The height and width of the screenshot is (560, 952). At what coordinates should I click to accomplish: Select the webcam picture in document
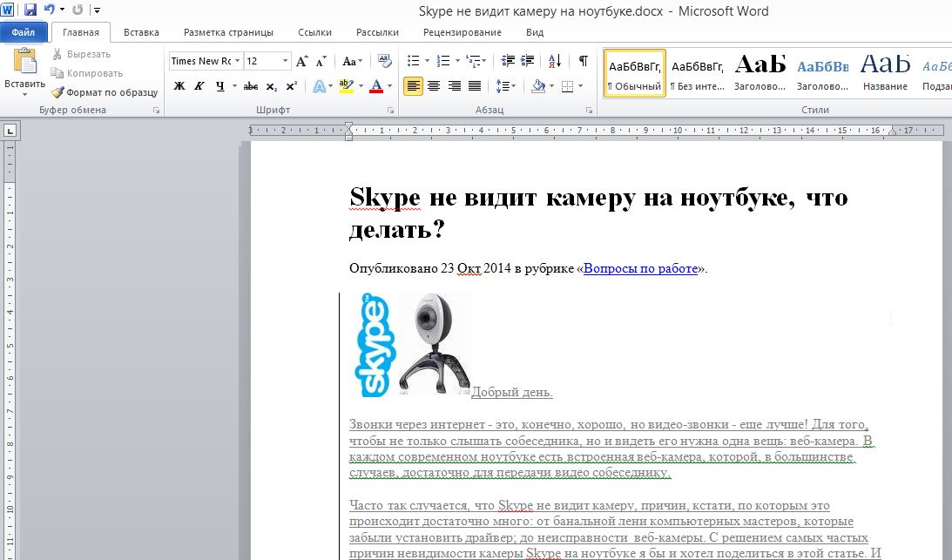click(x=434, y=345)
